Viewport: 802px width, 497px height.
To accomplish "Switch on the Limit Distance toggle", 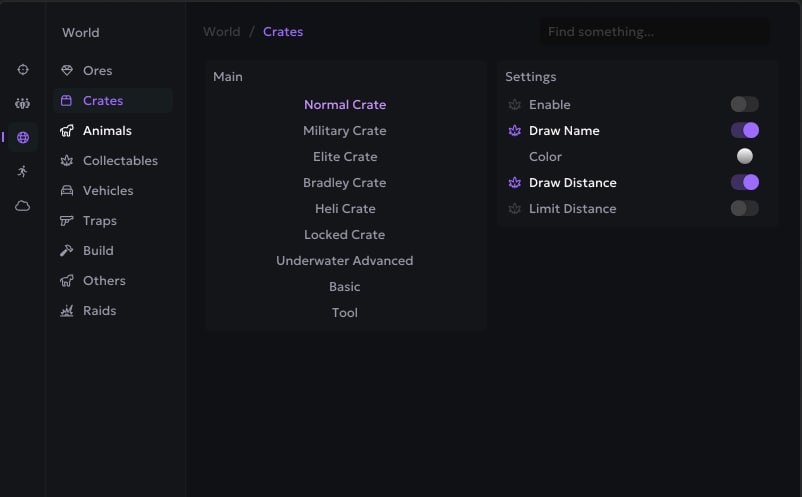I will [x=744, y=208].
